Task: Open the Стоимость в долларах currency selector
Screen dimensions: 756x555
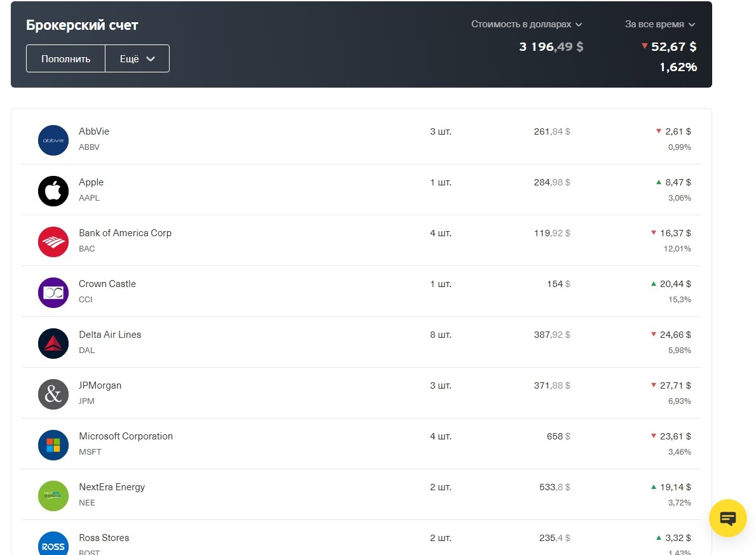Action: (527, 24)
